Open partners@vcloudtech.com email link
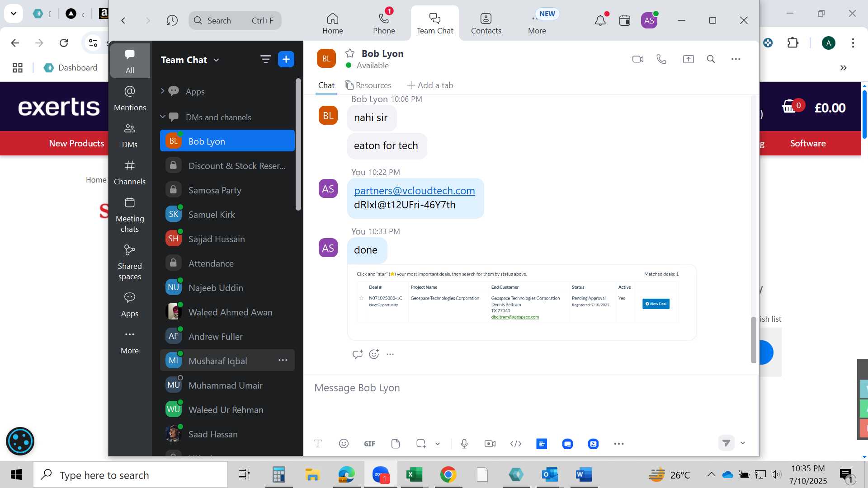The height and width of the screenshot is (488, 868). [414, 191]
